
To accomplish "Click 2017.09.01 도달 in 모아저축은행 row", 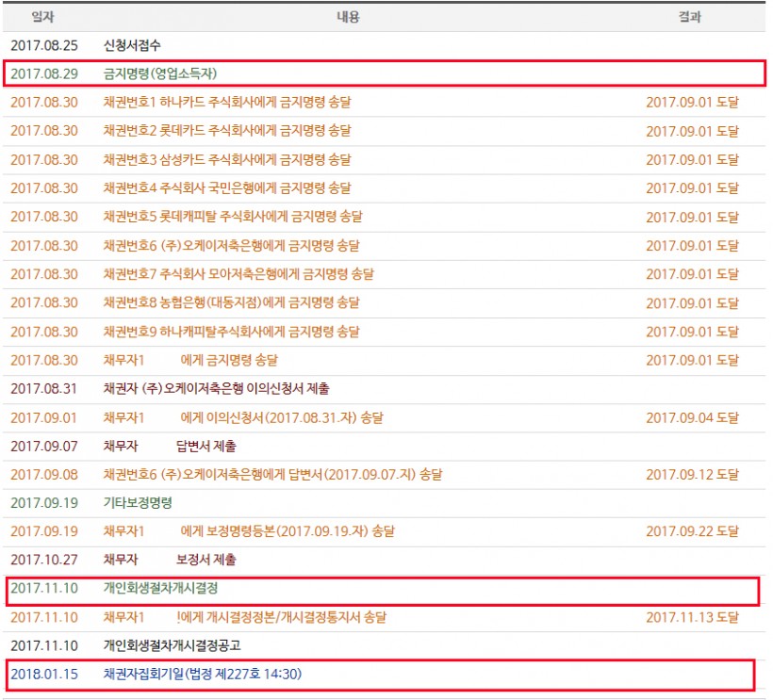I will [x=692, y=274].
